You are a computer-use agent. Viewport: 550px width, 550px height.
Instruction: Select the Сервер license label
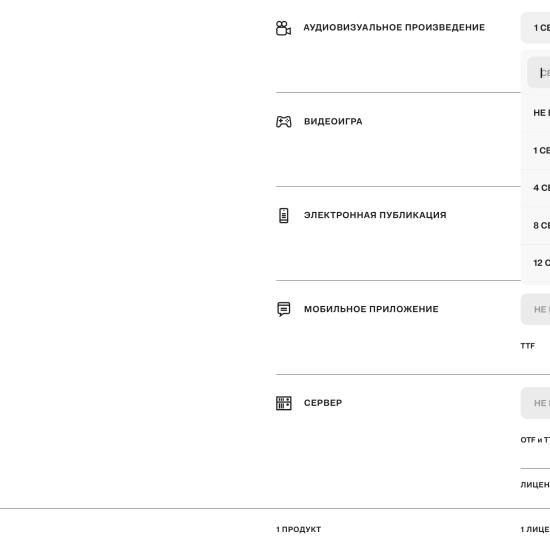(323, 403)
